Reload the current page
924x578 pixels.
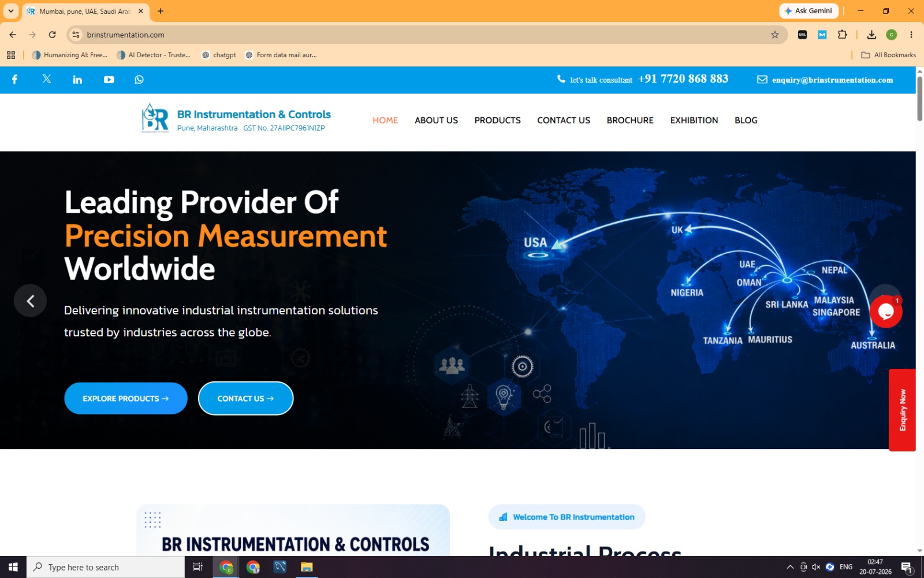(52, 35)
